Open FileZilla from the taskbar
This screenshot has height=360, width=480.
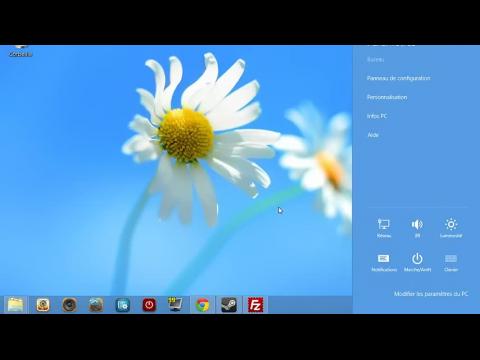click(256, 305)
